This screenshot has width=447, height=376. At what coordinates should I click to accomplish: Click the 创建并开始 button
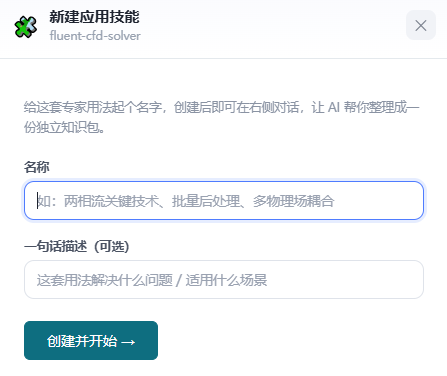91,340
